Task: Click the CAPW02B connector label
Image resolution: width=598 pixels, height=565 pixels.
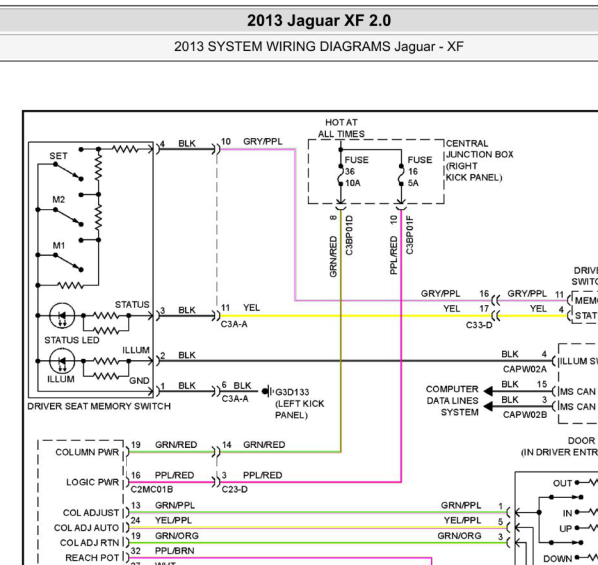Action: (525, 415)
